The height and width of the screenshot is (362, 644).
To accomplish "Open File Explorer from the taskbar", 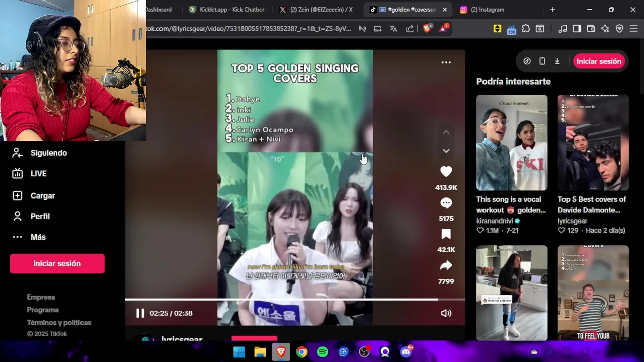I will click(260, 352).
